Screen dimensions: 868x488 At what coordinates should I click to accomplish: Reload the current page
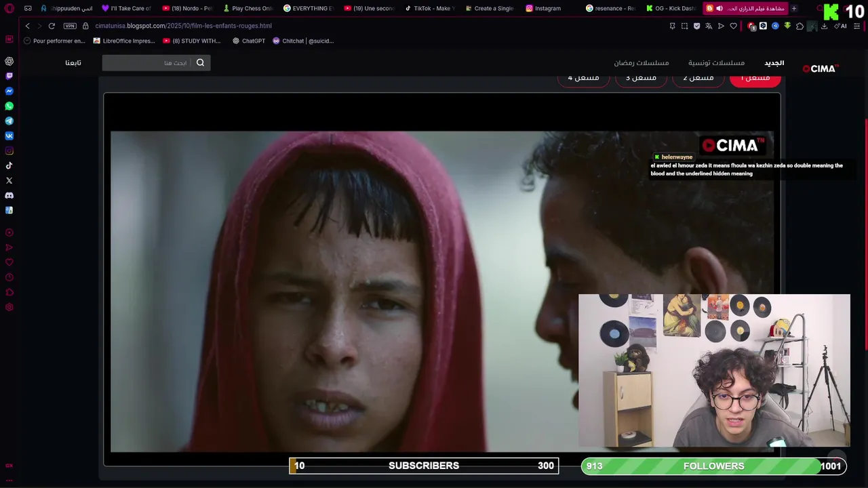pos(52,26)
